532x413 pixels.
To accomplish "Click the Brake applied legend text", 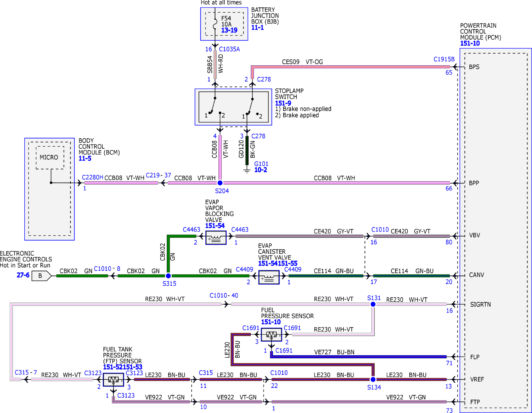I will (297, 115).
